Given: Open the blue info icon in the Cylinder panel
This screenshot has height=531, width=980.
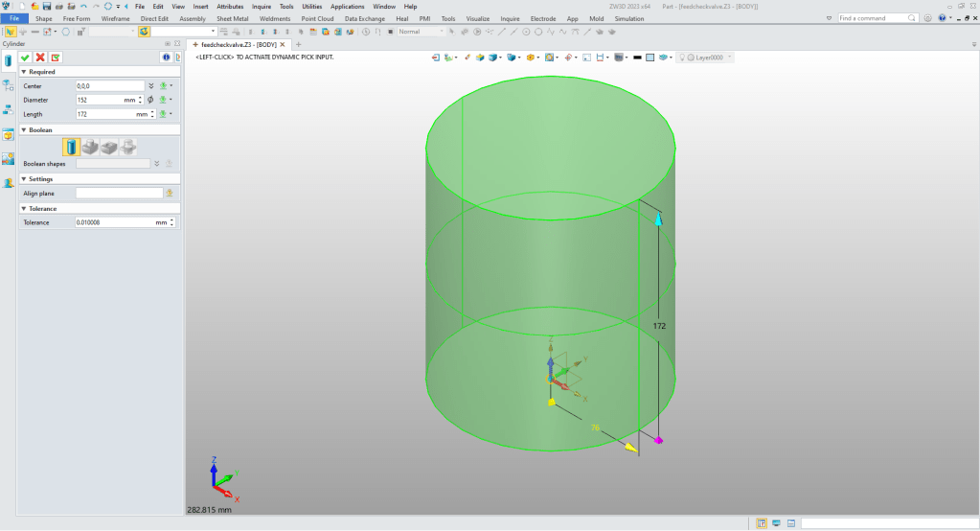Looking at the screenshot, I should (165, 58).
